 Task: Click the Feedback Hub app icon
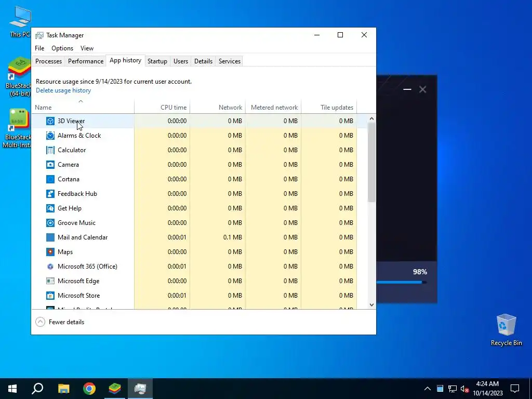[50, 194]
